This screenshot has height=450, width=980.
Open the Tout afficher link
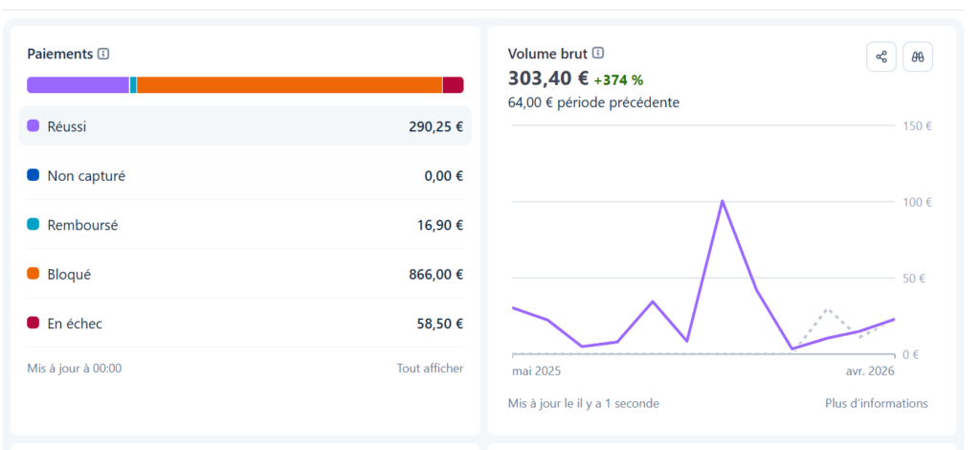point(430,369)
